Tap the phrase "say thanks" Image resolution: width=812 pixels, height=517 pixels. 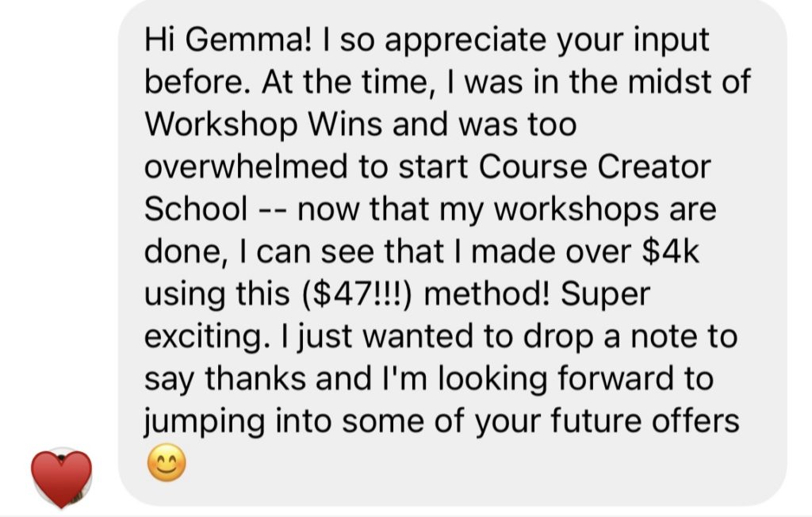coord(224,379)
